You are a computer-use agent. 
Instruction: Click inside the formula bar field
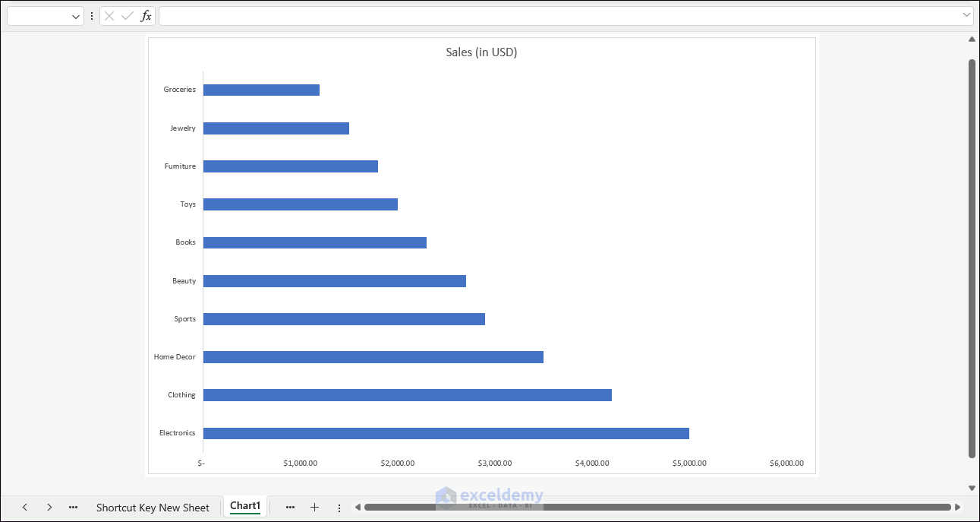point(560,16)
